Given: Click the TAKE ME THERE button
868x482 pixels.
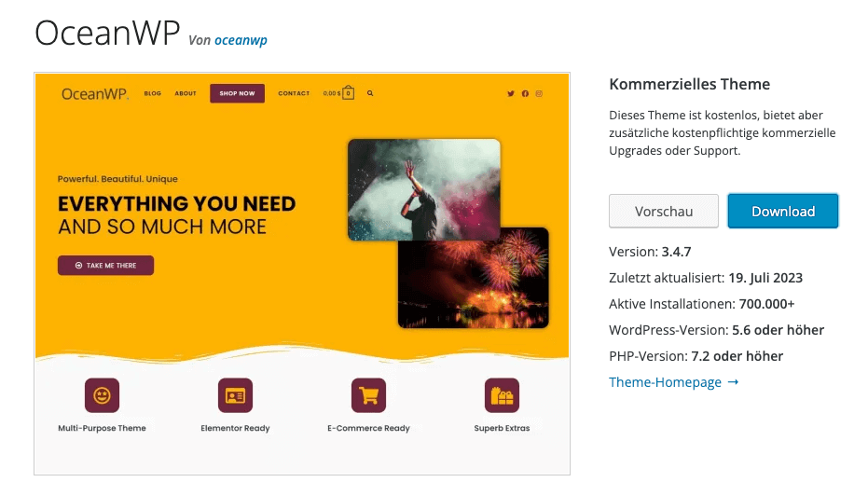Looking at the screenshot, I should click(x=105, y=266).
